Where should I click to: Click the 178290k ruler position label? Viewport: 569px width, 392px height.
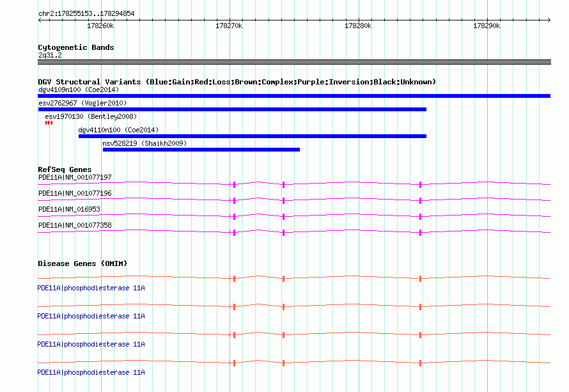(487, 26)
